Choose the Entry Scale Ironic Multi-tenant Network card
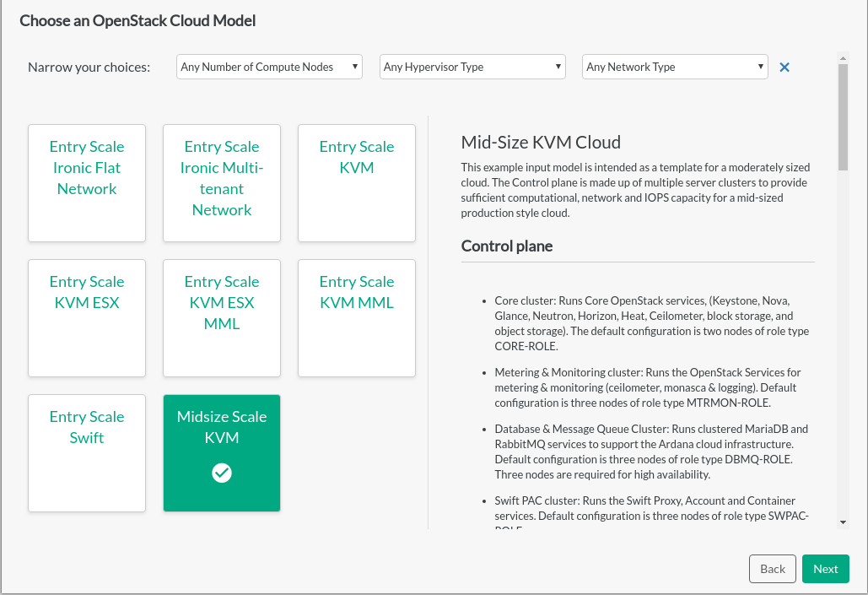The height and width of the screenshot is (595, 868). (222, 182)
